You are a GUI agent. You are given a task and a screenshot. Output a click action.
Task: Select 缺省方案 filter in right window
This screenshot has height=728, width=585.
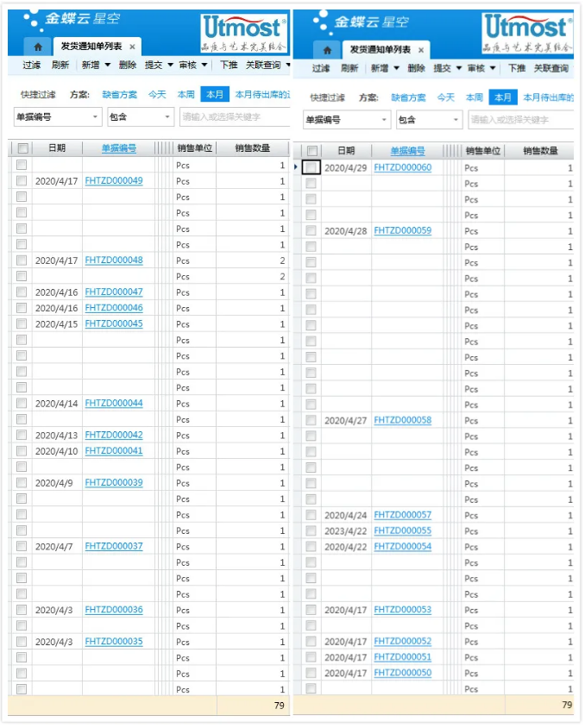pos(409,97)
